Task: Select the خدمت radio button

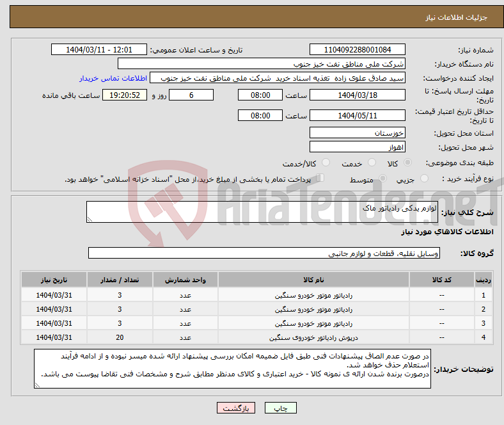Action: pyautogui.click(x=372, y=163)
